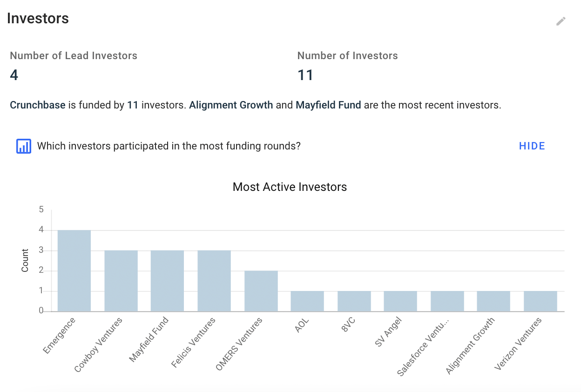Click the Cowboy Ventures bar
The image size is (581, 392).
[121, 281]
